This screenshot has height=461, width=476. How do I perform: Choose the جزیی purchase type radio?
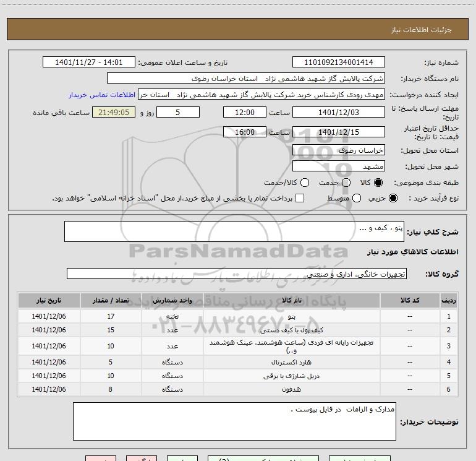(393, 199)
